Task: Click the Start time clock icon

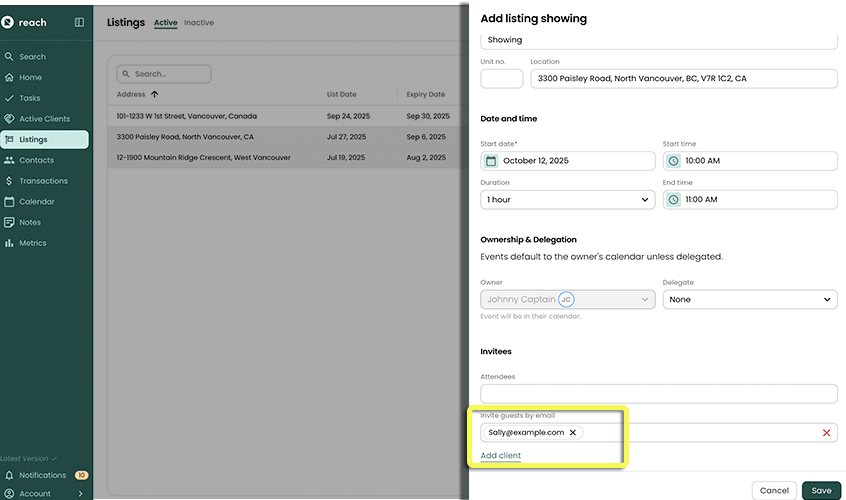Action: click(673, 161)
